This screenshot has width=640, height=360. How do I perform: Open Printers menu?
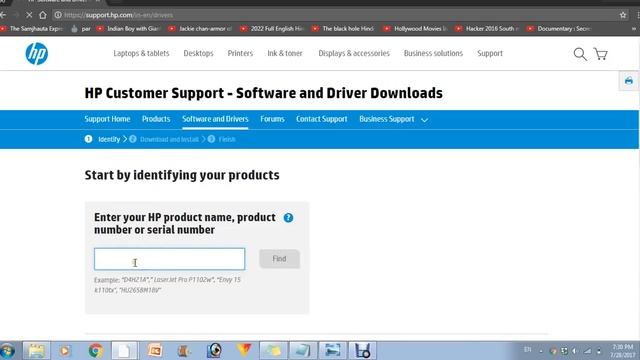pyautogui.click(x=240, y=53)
